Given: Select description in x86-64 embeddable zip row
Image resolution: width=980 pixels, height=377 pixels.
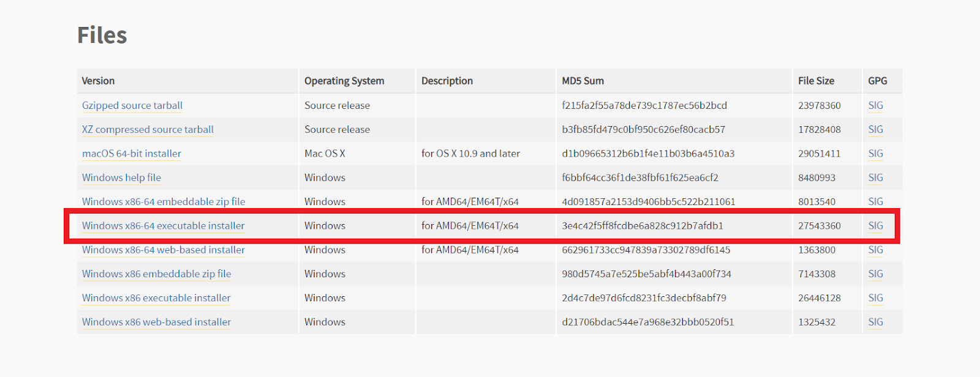Looking at the screenshot, I should pyautogui.click(x=470, y=201).
